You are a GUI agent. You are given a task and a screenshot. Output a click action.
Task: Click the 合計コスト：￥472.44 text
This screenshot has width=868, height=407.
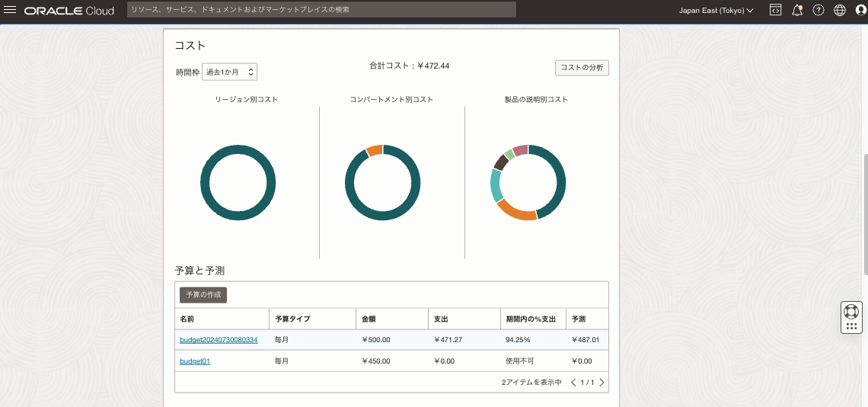pos(410,66)
